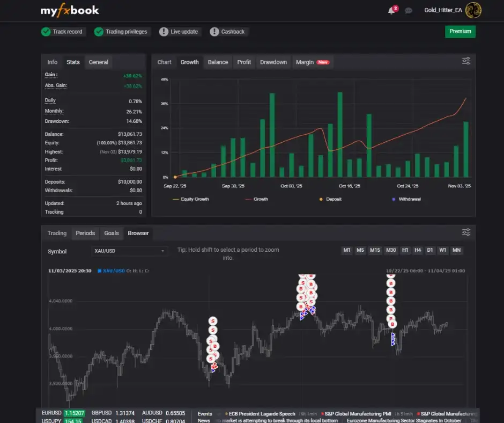Viewport: 504px width, 423px height.
Task: Click the Live update warning icon
Action: [164, 32]
